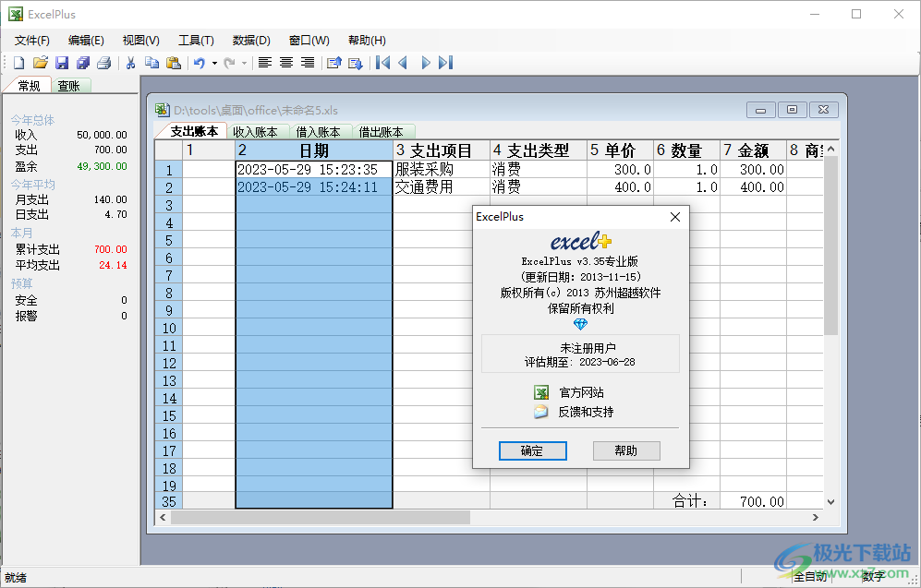The width and height of the screenshot is (921, 588).
Task: Click horizontal scrollbar right arrow
Action: (x=816, y=518)
